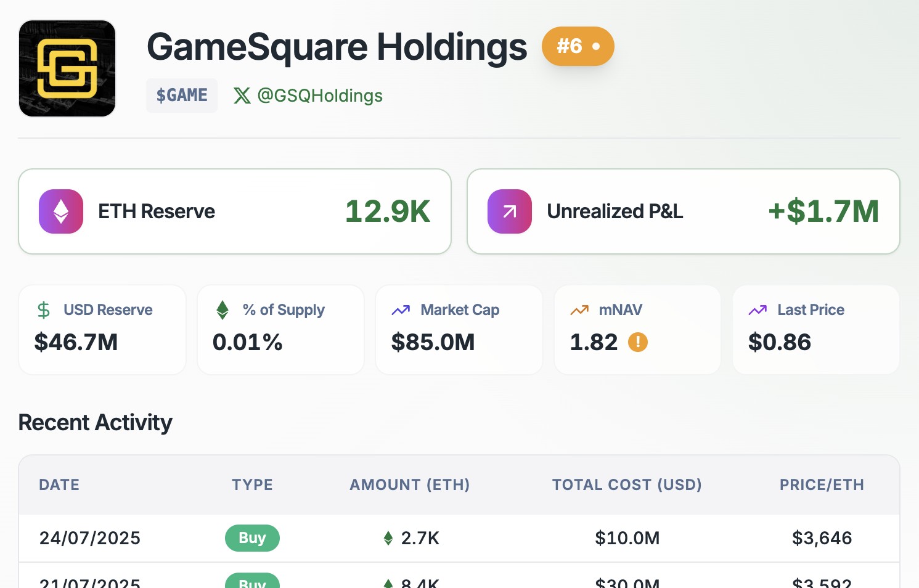Screen dimensions: 919x588
Task: Click the arrow icon in Unrealized P&L card
Action: coord(510,211)
